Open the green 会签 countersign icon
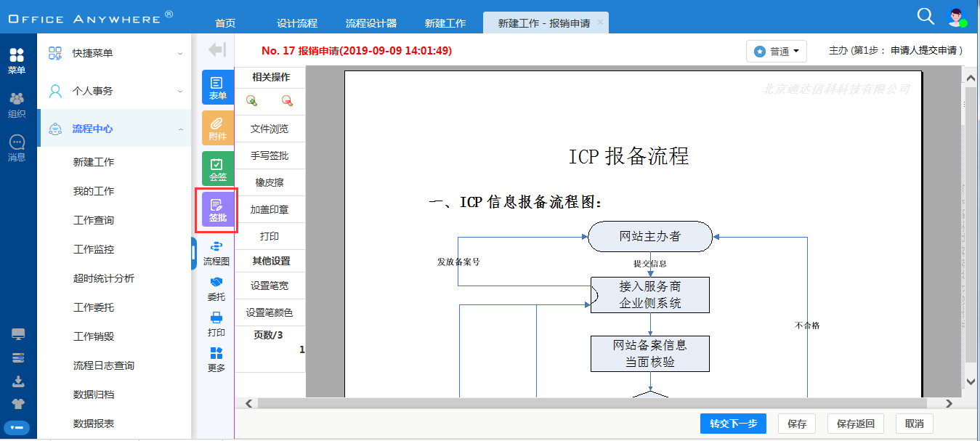 (217, 169)
